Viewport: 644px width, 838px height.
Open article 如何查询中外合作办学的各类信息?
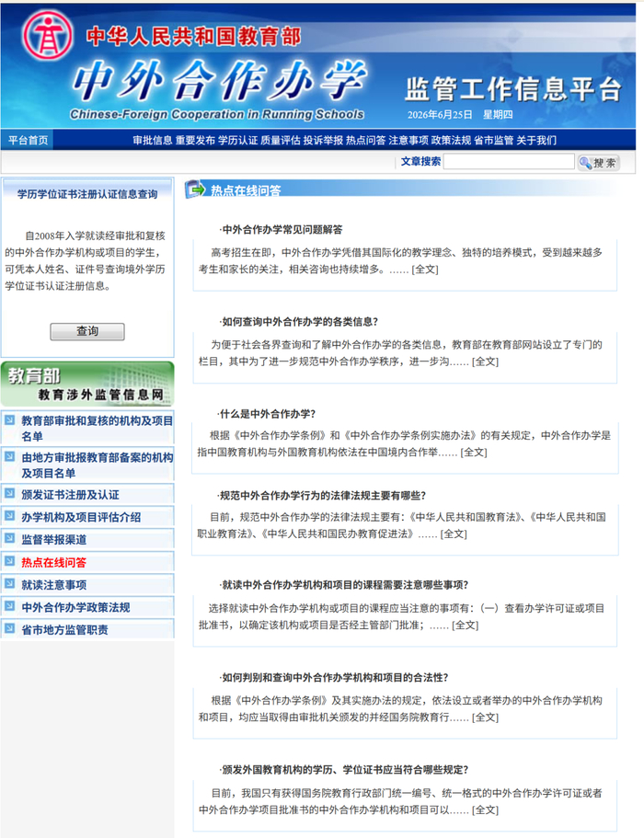point(299,322)
